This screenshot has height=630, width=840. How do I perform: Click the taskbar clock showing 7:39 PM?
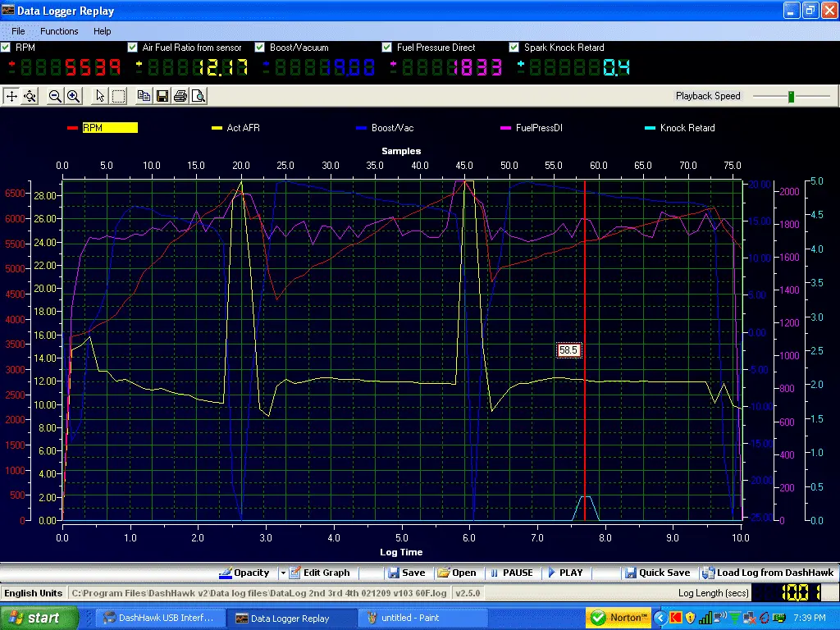point(810,618)
